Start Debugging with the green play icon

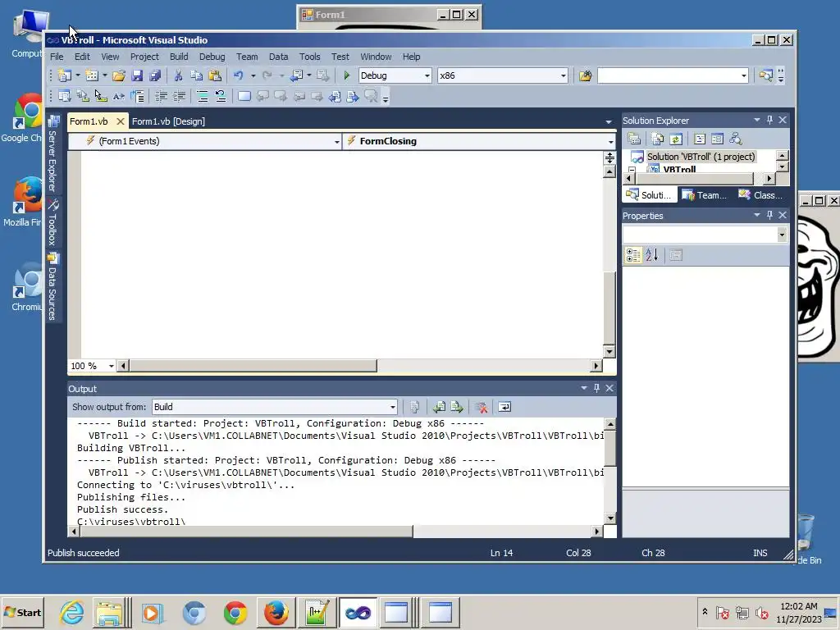pos(347,75)
